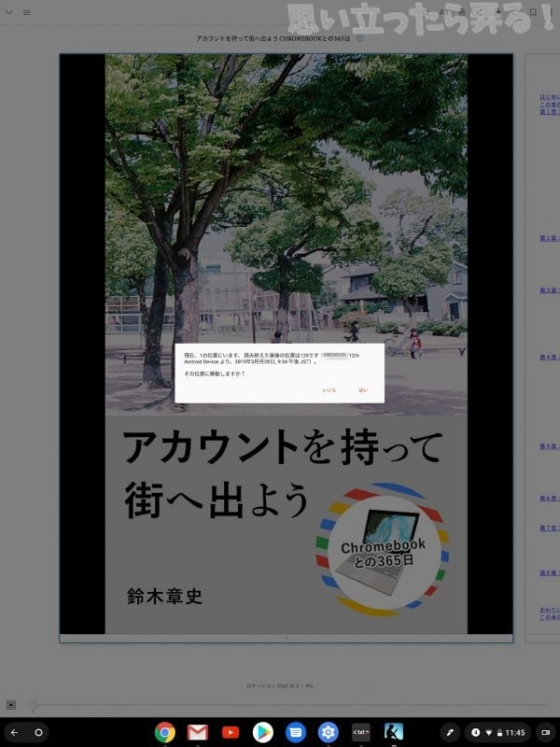Launch Play Store from the shelf
Screen dimensions: 560x747
[x=263, y=733]
